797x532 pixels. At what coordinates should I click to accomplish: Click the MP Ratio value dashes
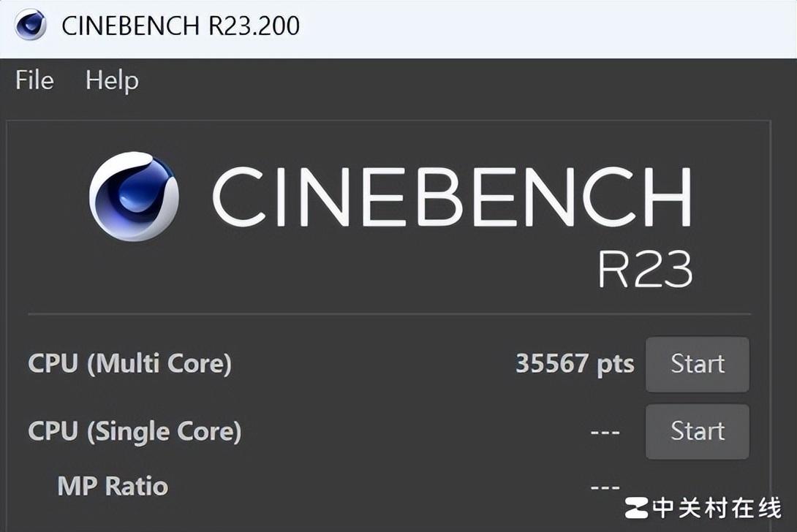(605, 487)
